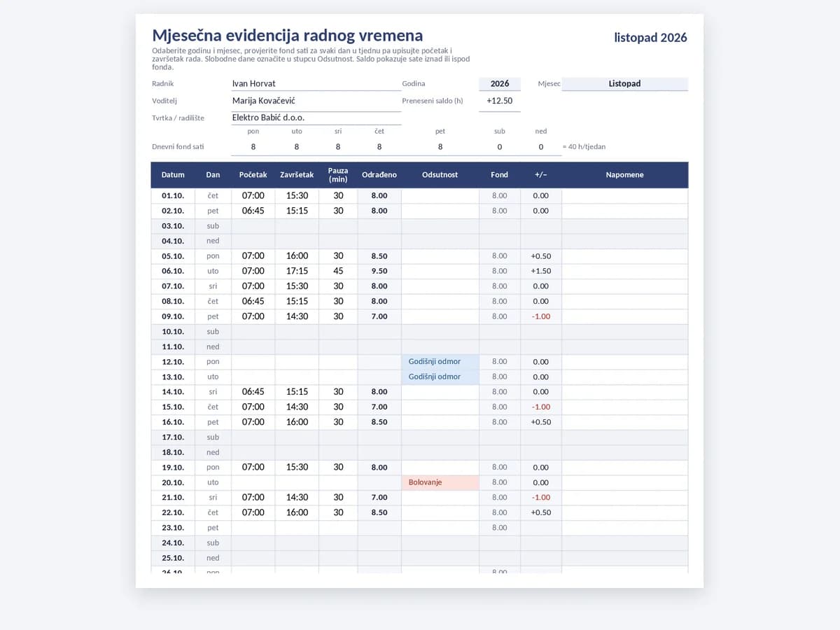Image resolution: width=840 pixels, height=630 pixels.
Task: Select the Pauza (min) column header
Action: (x=338, y=175)
